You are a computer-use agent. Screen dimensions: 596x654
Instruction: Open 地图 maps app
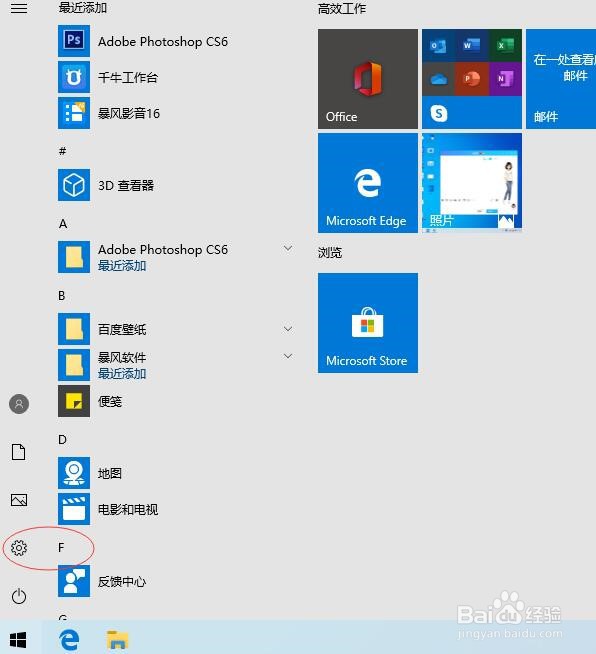(90, 473)
